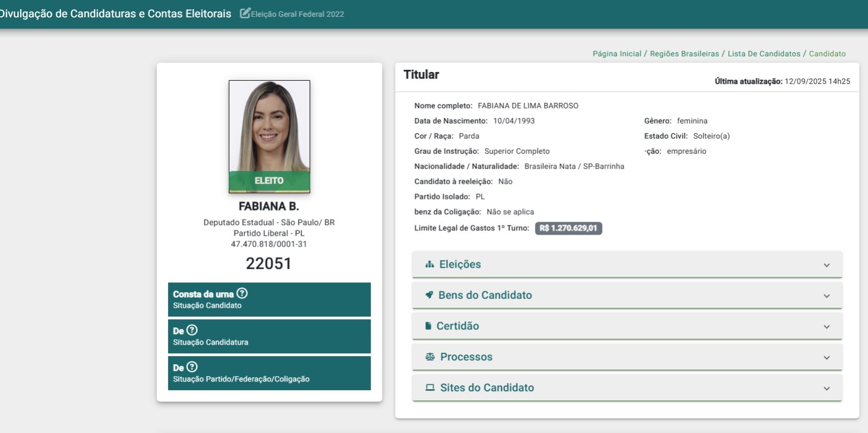Click the help icon in Situação Candidatura box
The height and width of the screenshot is (433, 868).
pyautogui.click(x=192, y=330)
